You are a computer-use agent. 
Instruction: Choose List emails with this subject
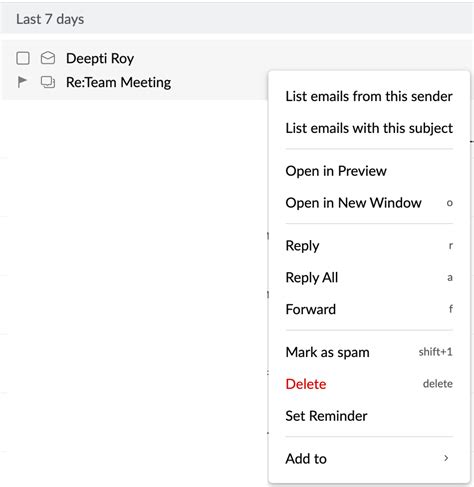click(369, 128)
